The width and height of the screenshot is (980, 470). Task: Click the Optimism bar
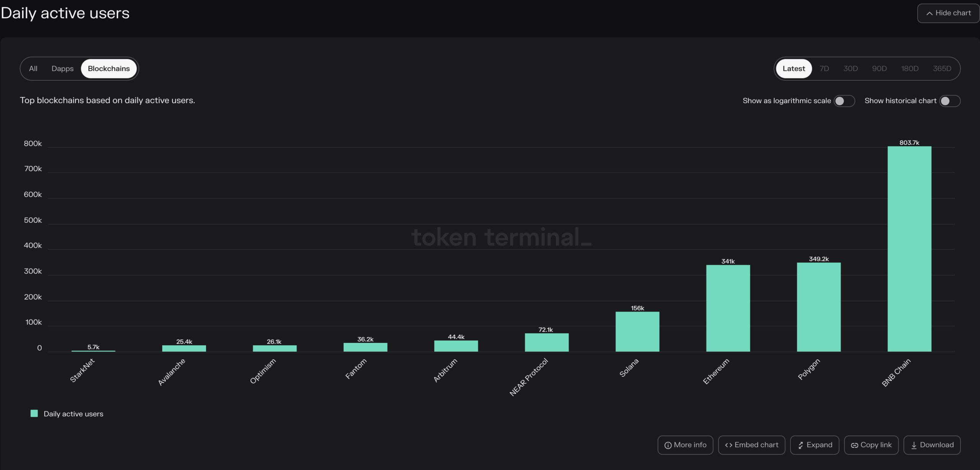point(274,348)
